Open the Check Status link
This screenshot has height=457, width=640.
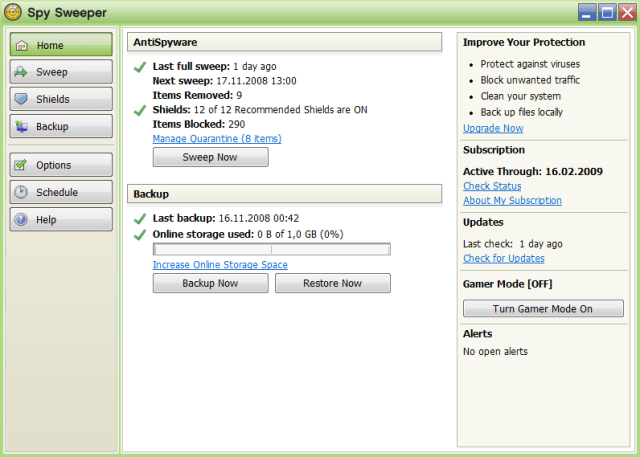(492, 186)
